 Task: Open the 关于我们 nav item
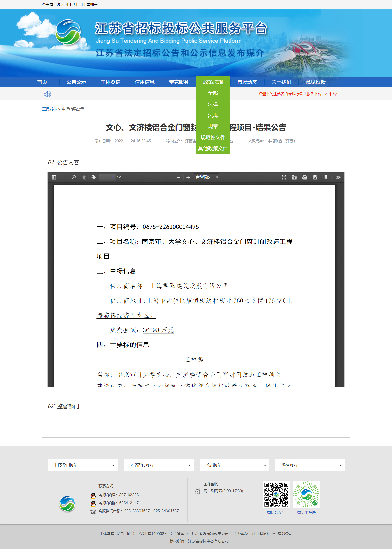click(x=281, y=82)
